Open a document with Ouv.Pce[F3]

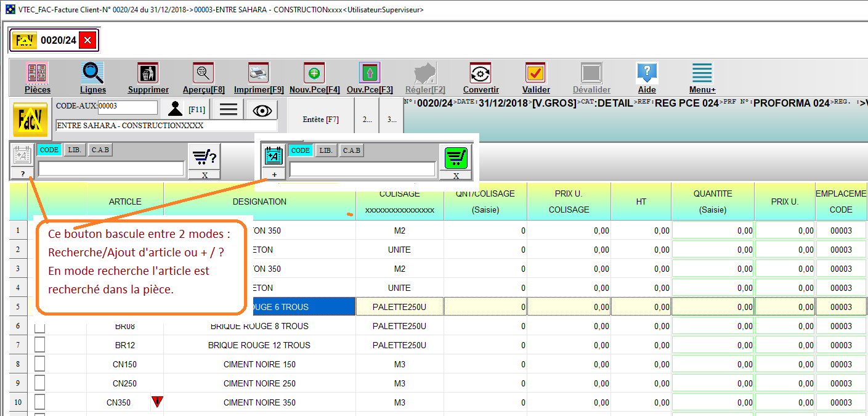point(370,73)
